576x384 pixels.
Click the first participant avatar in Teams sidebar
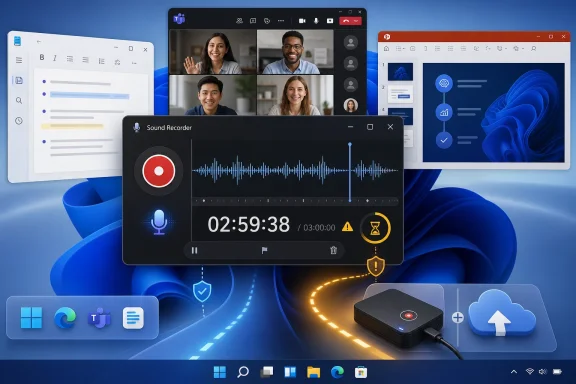pyautogui.click(x=351, y=43)
